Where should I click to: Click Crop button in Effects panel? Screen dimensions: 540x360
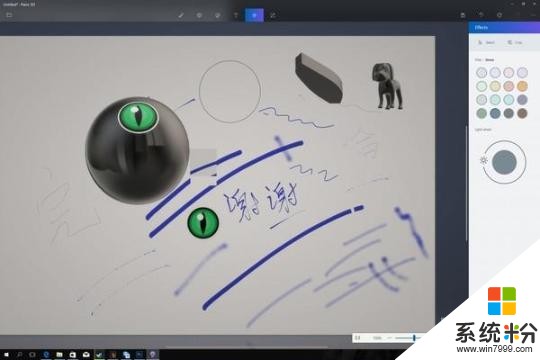(x=515, y=42)
